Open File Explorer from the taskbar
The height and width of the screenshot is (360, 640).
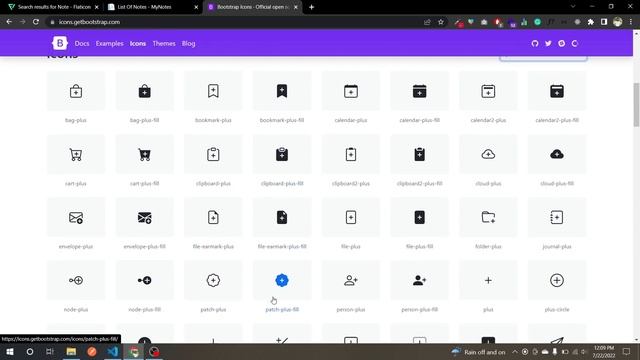[x=71, y=352]
